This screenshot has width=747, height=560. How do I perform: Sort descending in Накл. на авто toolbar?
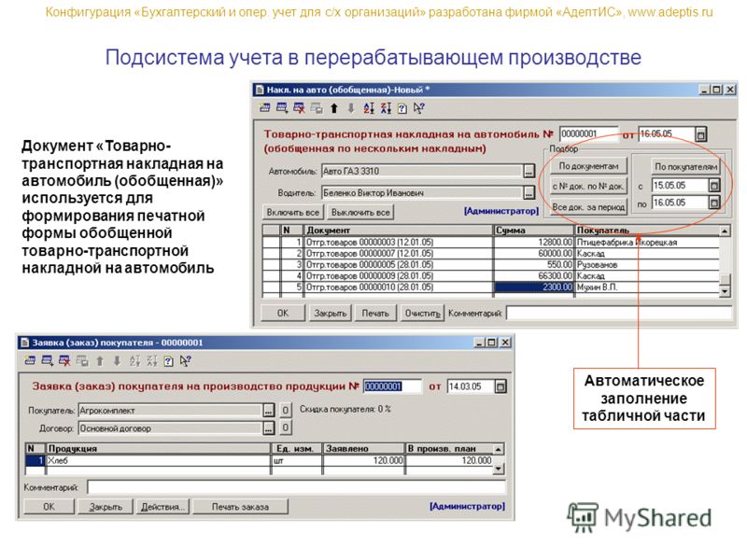pyautogui.click(x=386, y=108)
